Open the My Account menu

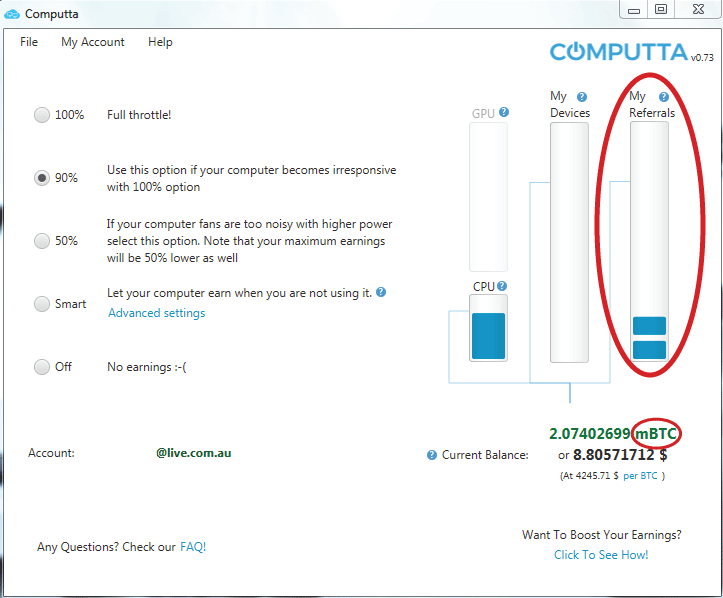click(93, 42)
